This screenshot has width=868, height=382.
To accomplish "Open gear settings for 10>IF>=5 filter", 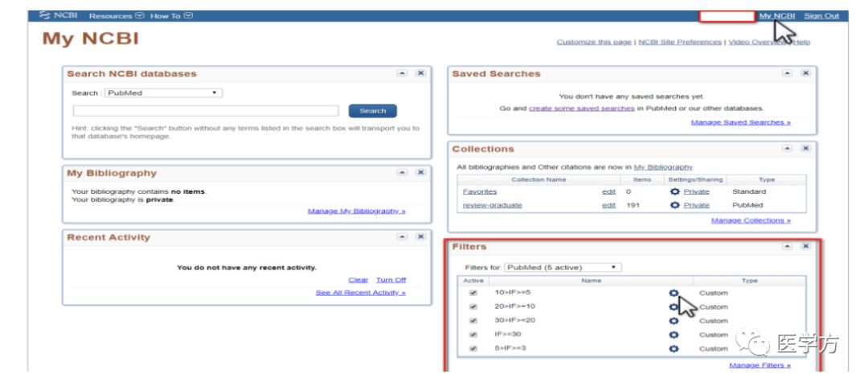I will tap(674, 293).
